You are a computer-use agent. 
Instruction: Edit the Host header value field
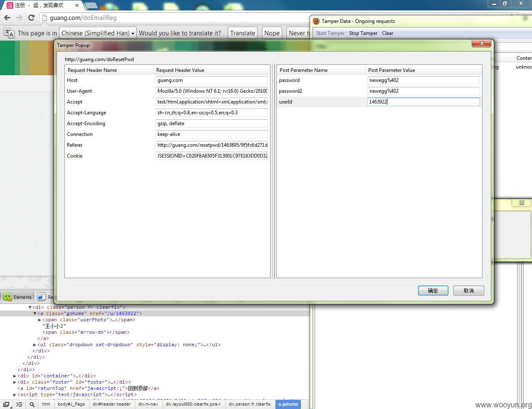(x=212, y=80)
